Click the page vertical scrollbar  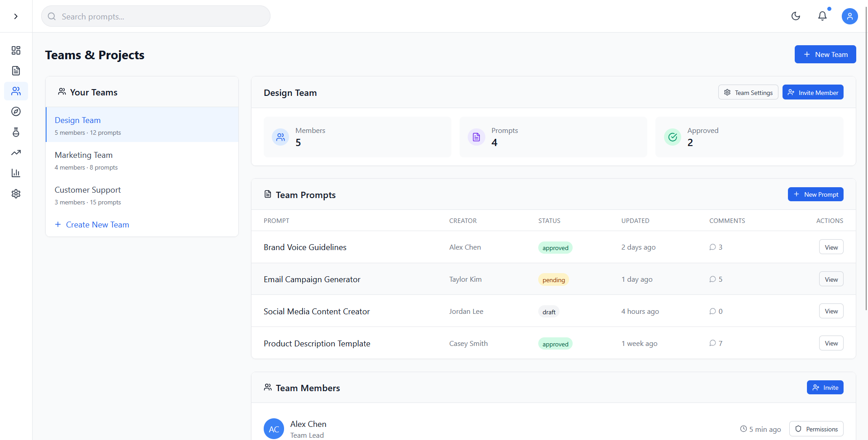(866, 158)
